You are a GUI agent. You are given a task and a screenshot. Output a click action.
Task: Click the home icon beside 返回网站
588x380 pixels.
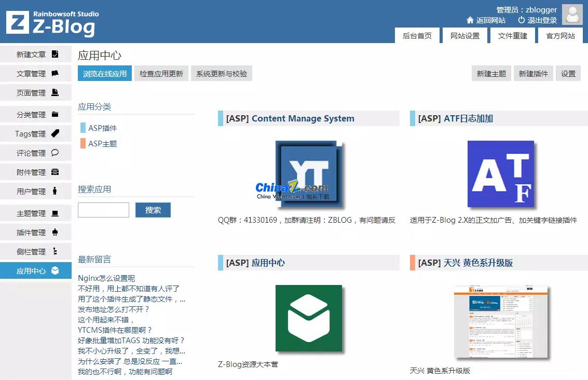pyautogui.click(x=470, y=20)
